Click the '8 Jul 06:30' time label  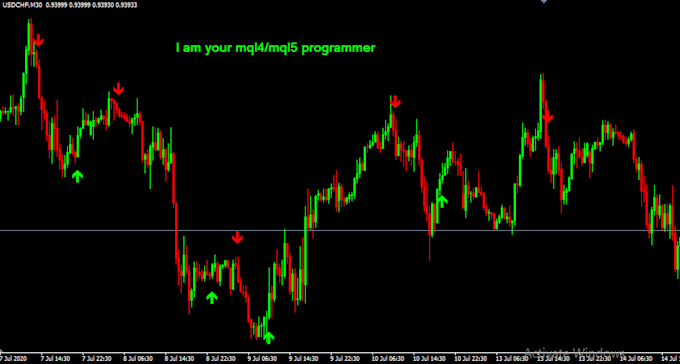138,359
